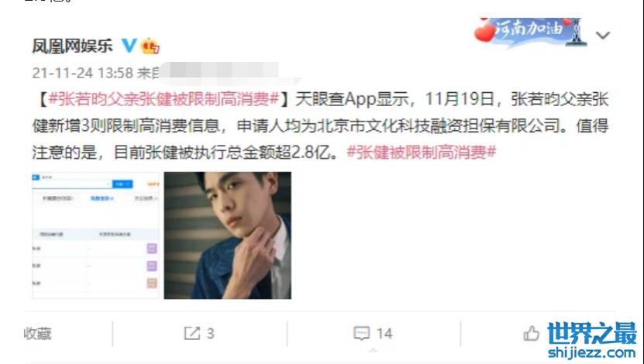The width and height of the screenshot is (644, 364).
Task: Open hashtag 张若昀父亲张健被限制高消费
Action: (164, 99)
